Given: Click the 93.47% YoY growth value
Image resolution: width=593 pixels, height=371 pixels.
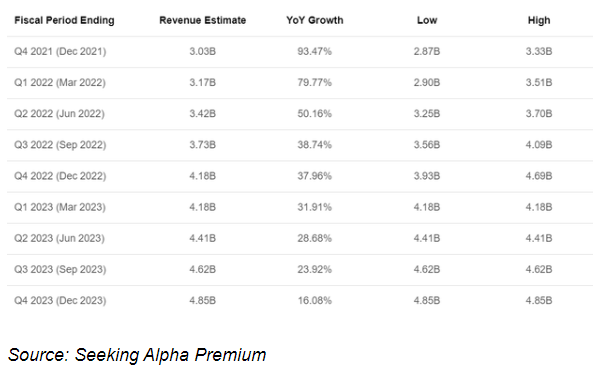Looking at the screenshot, I should 315,51.
